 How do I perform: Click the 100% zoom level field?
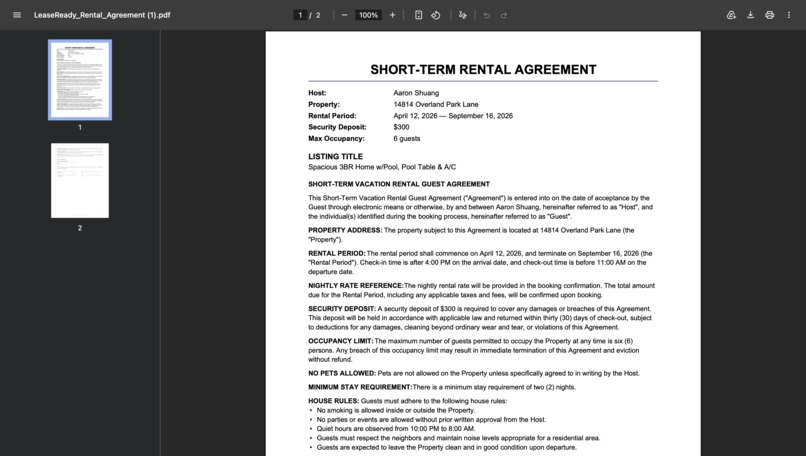tap(368, 15)
